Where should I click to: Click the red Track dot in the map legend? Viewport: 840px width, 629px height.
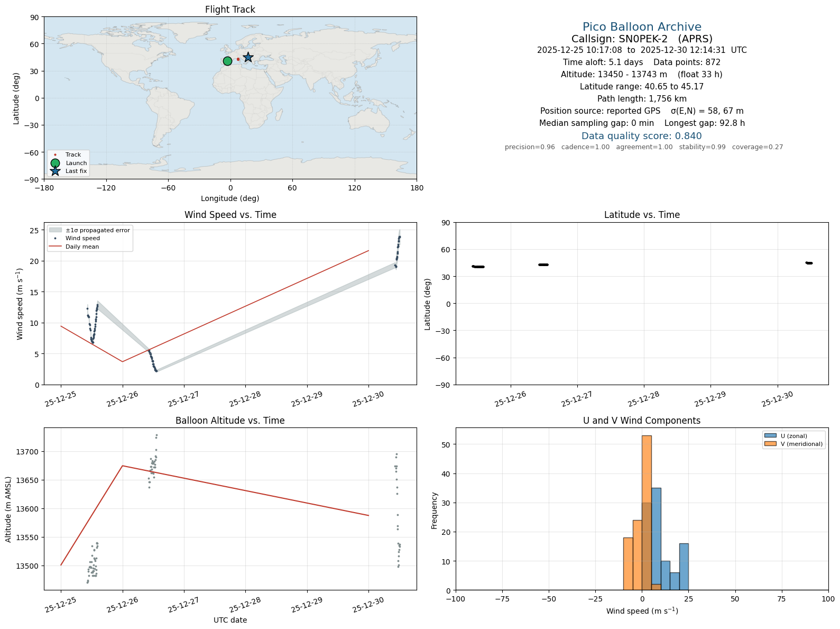(x=55, y=155)
